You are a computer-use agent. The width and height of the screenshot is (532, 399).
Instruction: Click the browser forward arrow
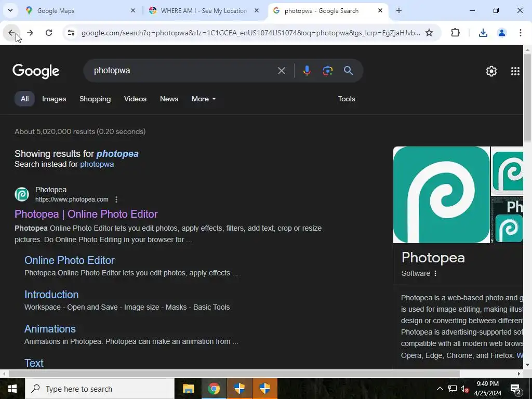click(30, 33)
